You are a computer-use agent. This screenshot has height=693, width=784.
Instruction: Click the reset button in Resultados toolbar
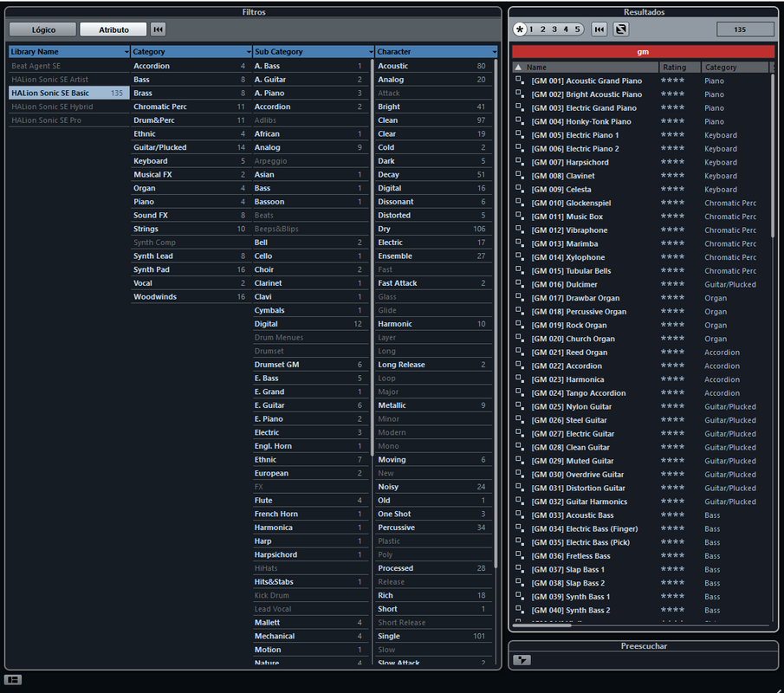pos(599,29)
